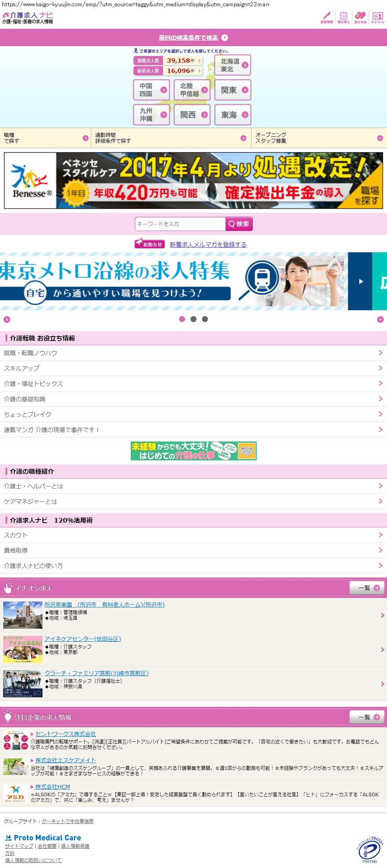Open グーネットで中古車検索 group site link

pos(68,821)
